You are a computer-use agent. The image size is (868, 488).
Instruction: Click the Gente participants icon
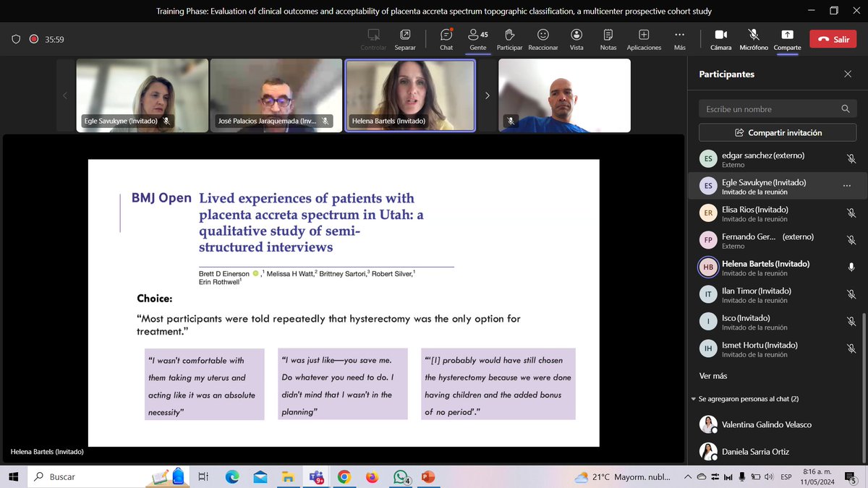(478, 39)
